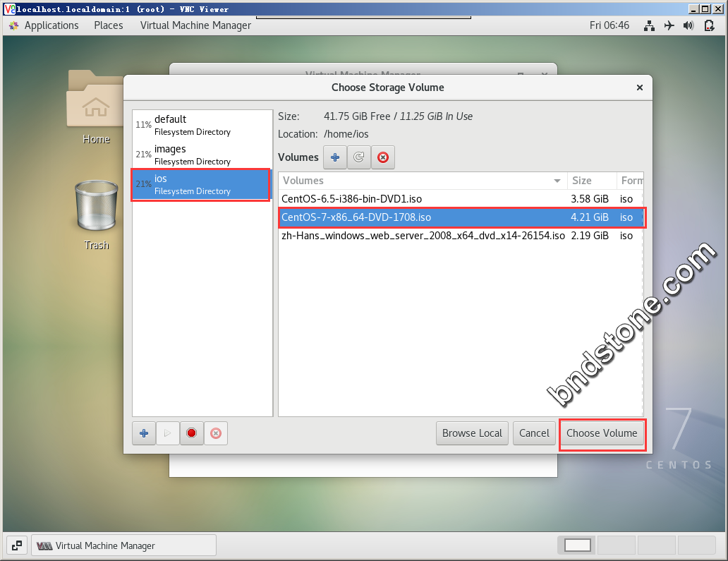Click the airplane mode icon
Screen dimensions: 728x561
[x=669, y=25]
